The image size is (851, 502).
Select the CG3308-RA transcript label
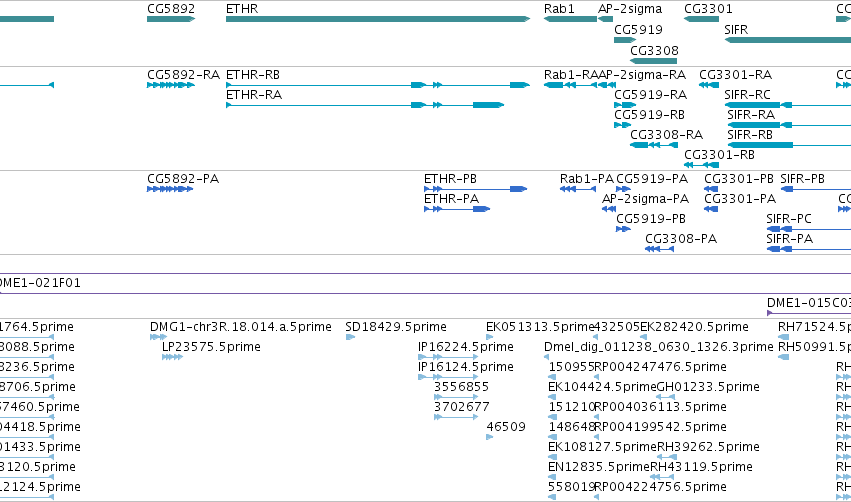coord(666,135)
